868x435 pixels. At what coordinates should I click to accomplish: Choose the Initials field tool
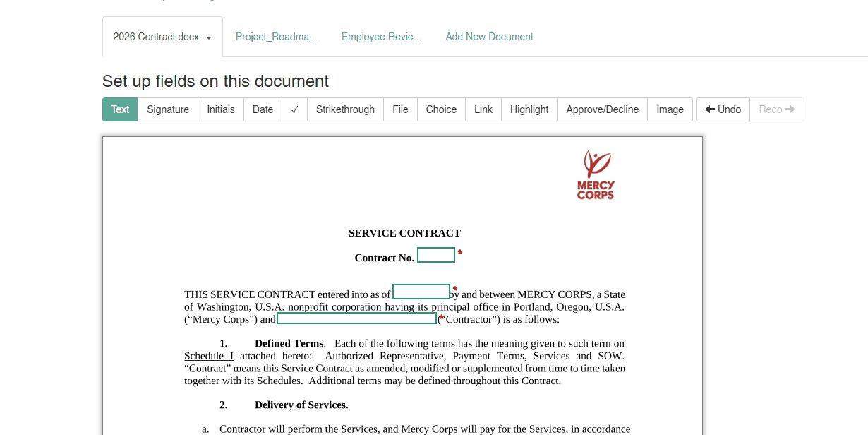221,109
